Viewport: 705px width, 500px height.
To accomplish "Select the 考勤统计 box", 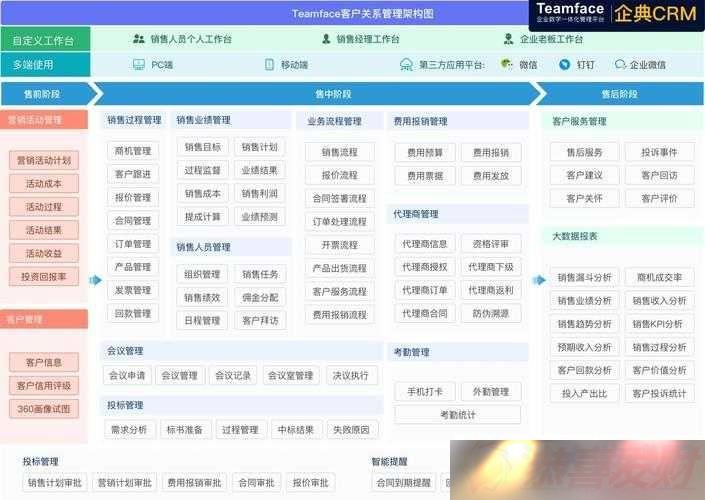I will [458, 415].
